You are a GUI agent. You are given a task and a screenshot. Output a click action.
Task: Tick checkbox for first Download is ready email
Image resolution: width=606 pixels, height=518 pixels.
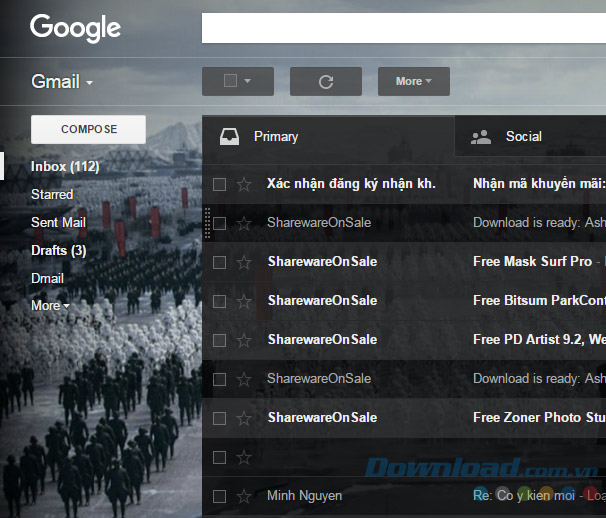tap(220, 223)
